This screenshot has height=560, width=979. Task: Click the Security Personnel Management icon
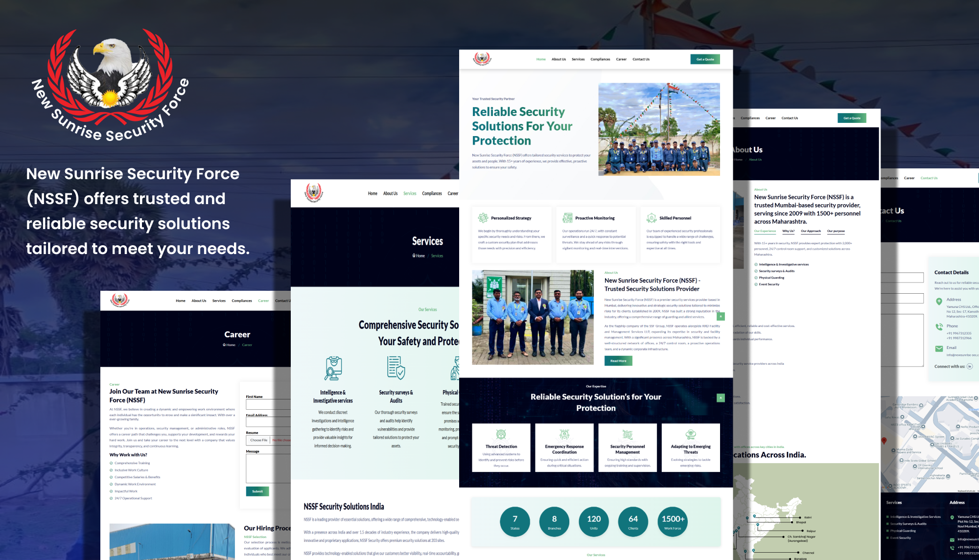pyautogui.click(x=628, y=435)
